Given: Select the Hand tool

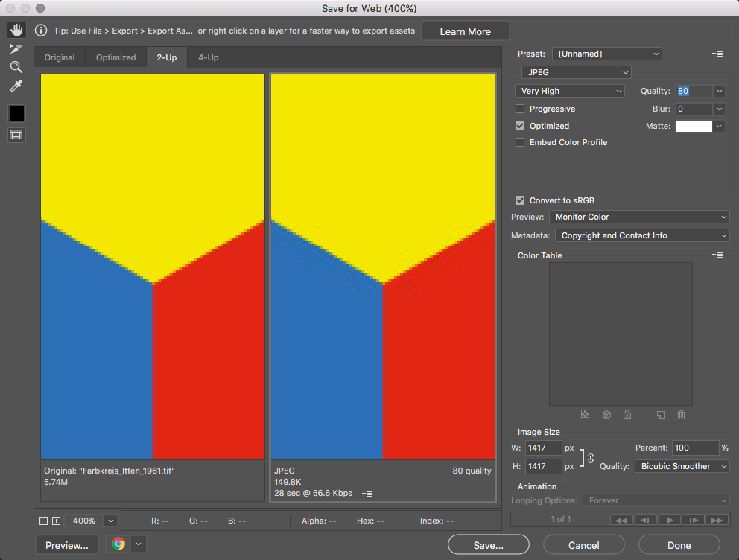Looking at the screenshot, I should 16,31.
